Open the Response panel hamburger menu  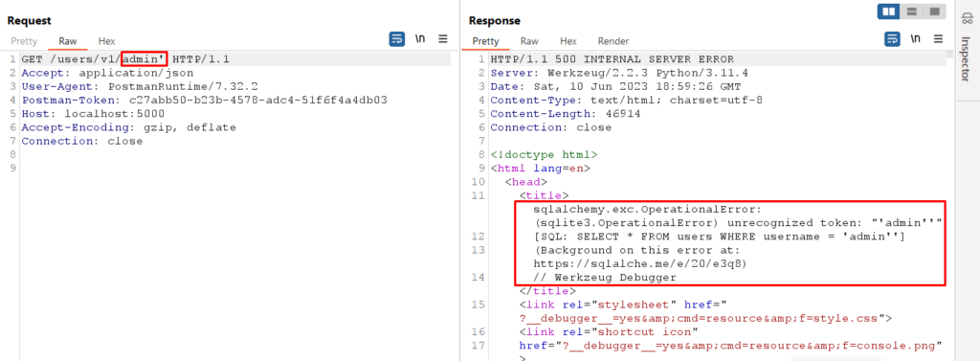(939, 39)
